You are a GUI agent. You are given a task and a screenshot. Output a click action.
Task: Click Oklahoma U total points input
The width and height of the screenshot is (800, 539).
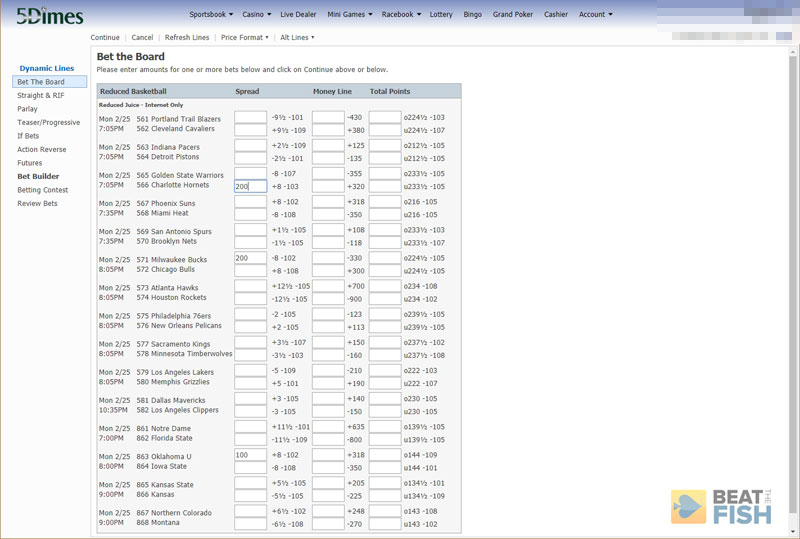coord(385,454)
